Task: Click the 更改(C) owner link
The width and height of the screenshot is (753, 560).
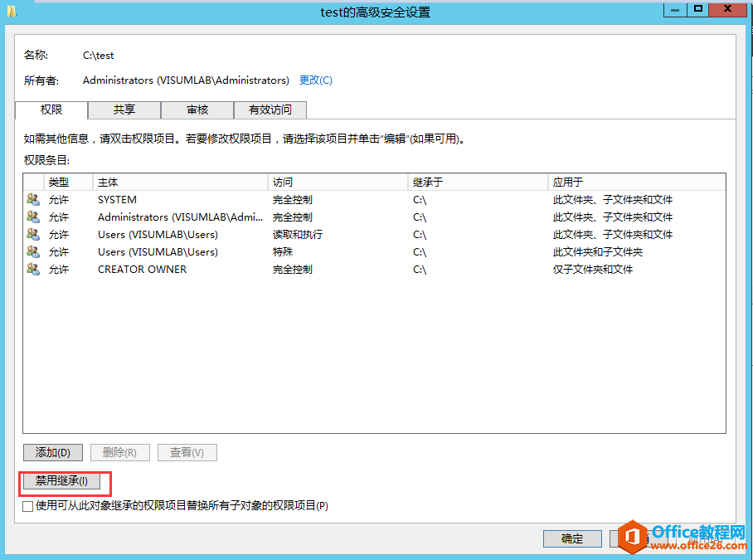Action: coord(315,80)
